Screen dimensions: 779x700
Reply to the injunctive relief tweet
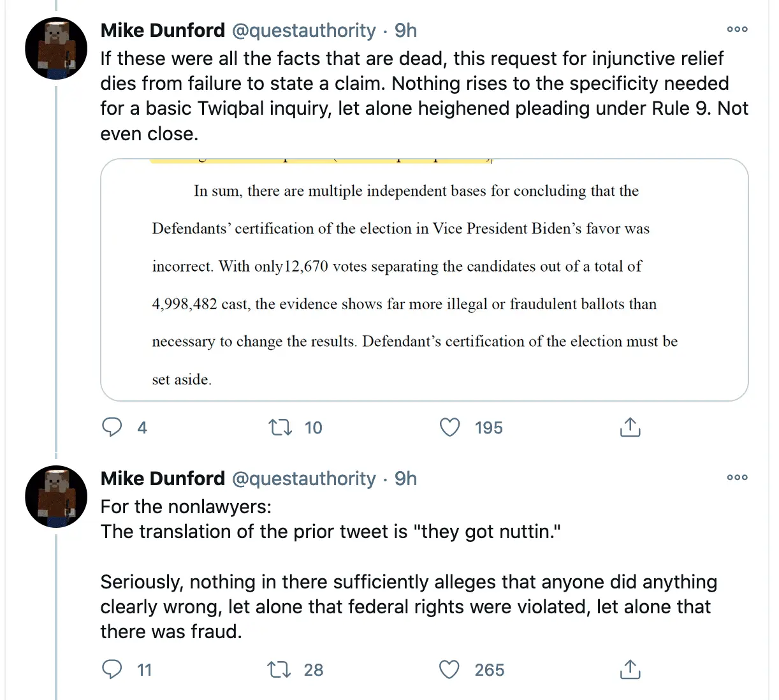tap(112, 427)
